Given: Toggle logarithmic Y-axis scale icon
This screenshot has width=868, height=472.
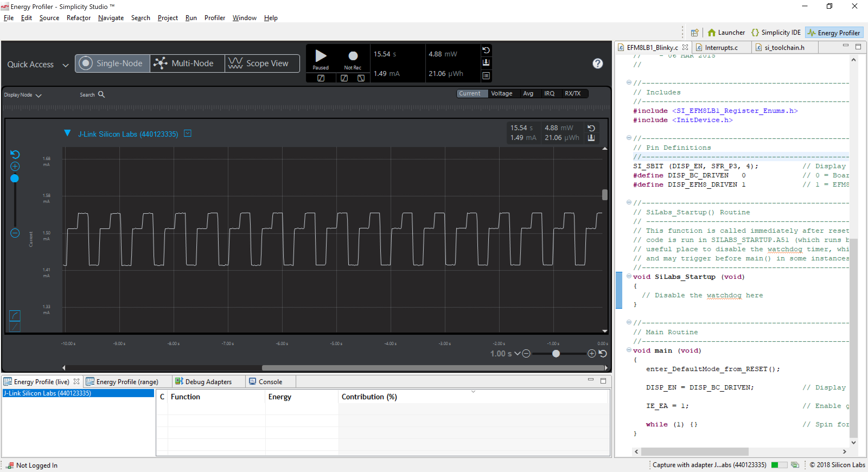Looking at the screenshot, I should 15,316.
